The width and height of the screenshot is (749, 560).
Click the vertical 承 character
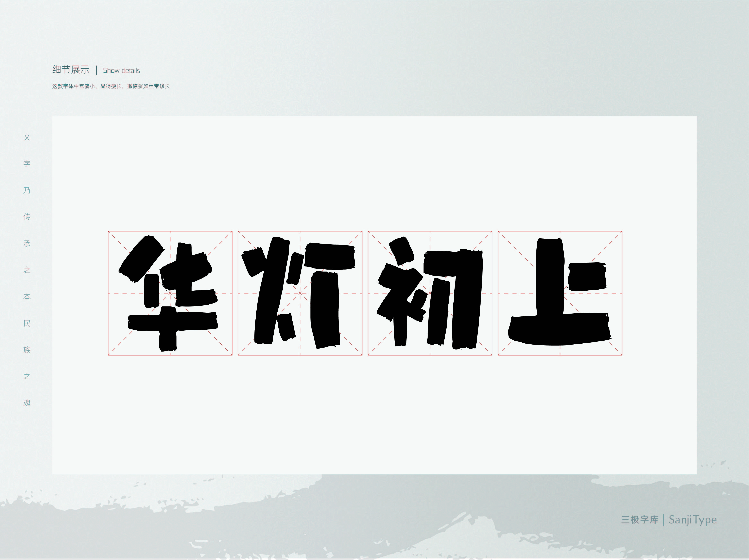coord(27,243)
